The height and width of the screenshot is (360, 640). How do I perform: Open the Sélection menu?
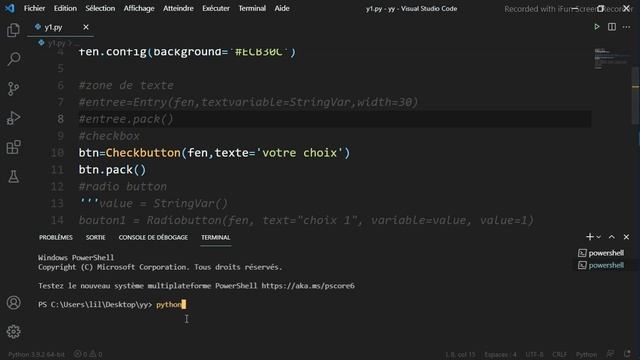click(x=100, y=8)
